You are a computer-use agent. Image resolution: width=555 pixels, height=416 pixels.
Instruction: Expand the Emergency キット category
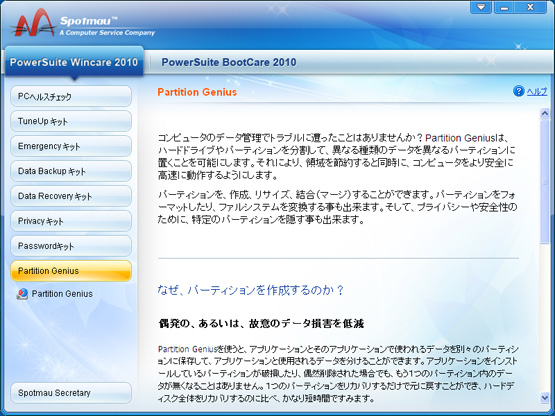71,146
